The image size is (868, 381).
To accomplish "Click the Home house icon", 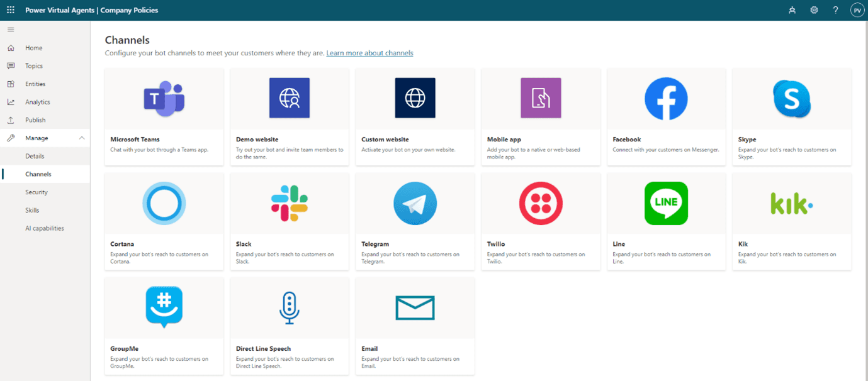I will point(11,48).
